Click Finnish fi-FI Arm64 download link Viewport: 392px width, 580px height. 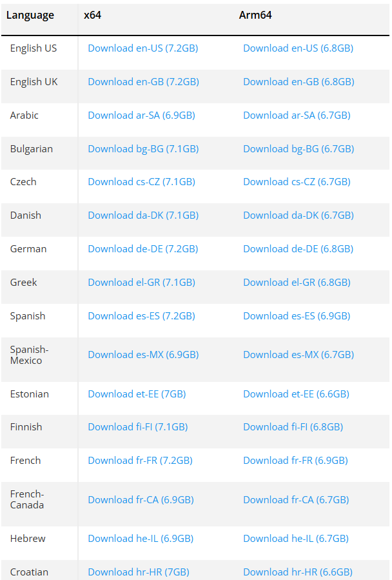[x=293, y=427]
